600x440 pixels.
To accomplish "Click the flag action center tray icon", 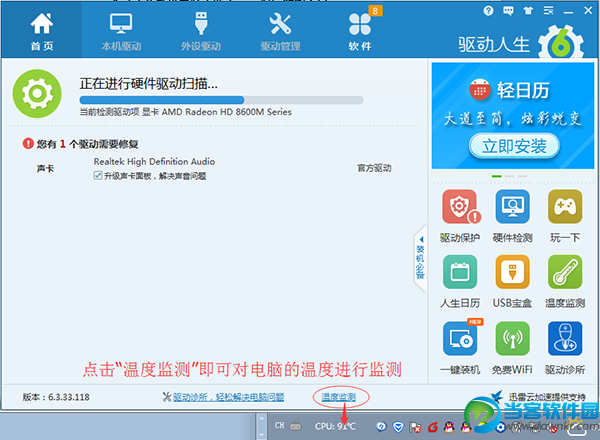I will click(415, 427).
